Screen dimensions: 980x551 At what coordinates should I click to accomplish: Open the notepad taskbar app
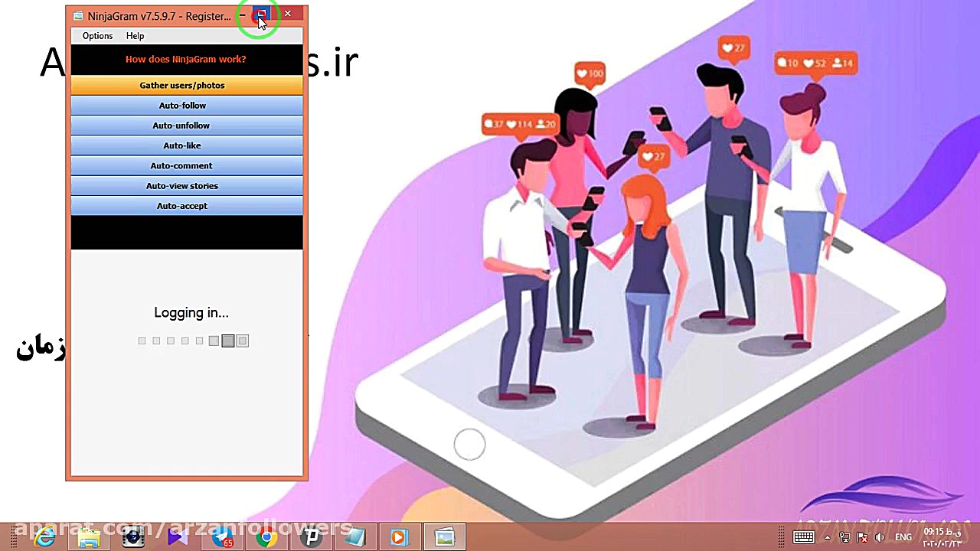pos(355,537)
